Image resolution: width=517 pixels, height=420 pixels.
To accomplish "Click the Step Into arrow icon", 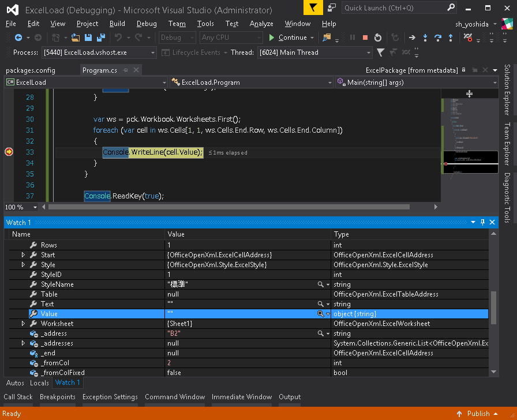I will [425, 37].
